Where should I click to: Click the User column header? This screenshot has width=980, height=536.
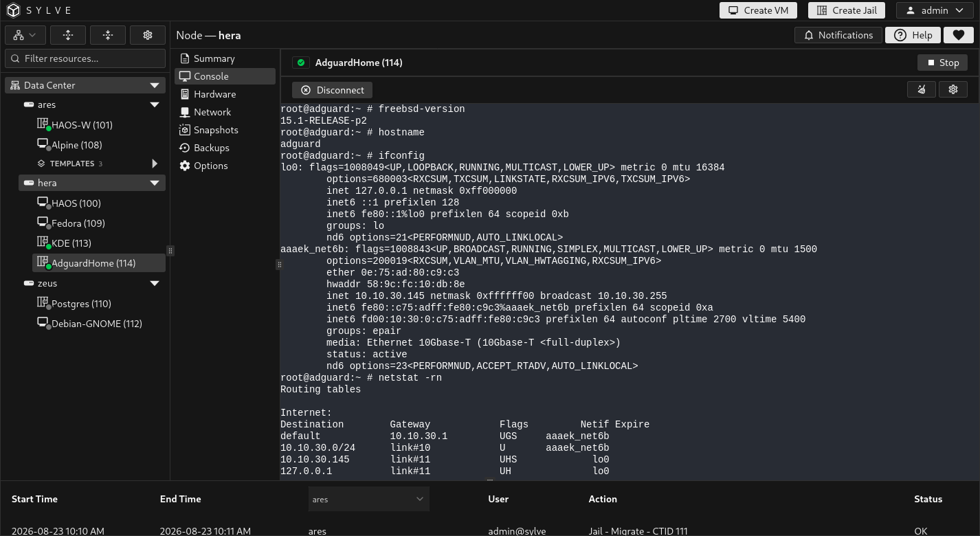(498, 499)
